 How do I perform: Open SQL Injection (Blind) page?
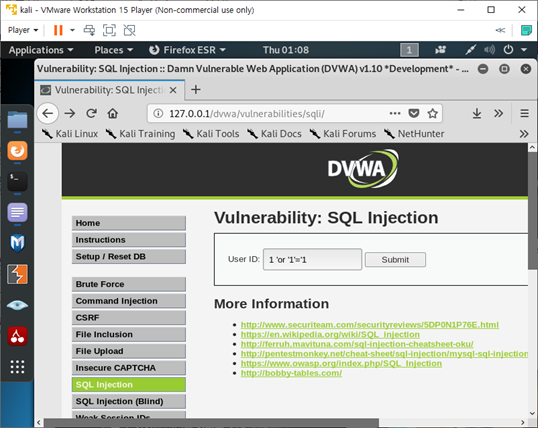(129, 401)
